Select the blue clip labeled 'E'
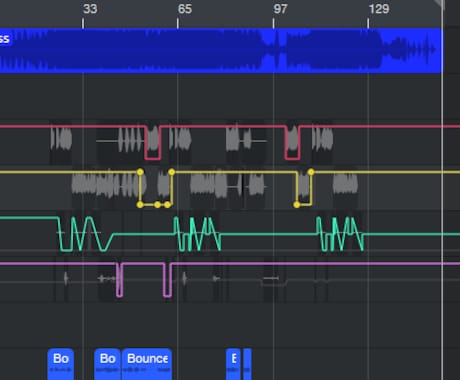 pos(233,364)
